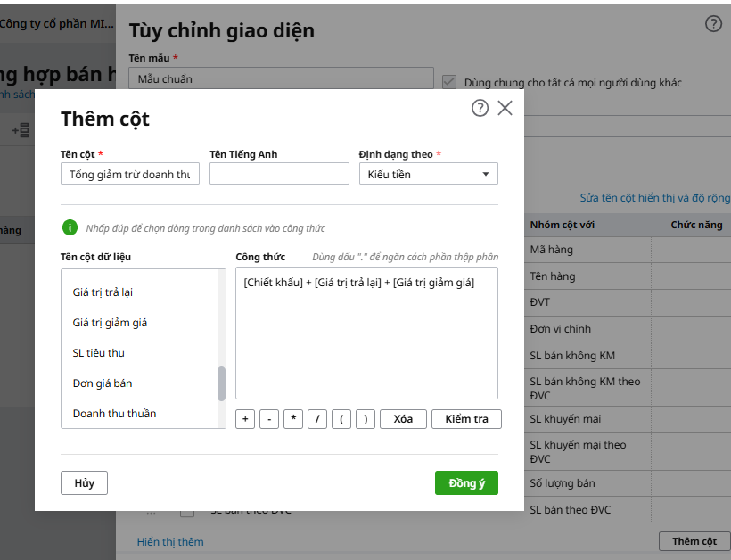
Task: Insert a closing parenthesis into formula
Action: [x=365, y=419]
